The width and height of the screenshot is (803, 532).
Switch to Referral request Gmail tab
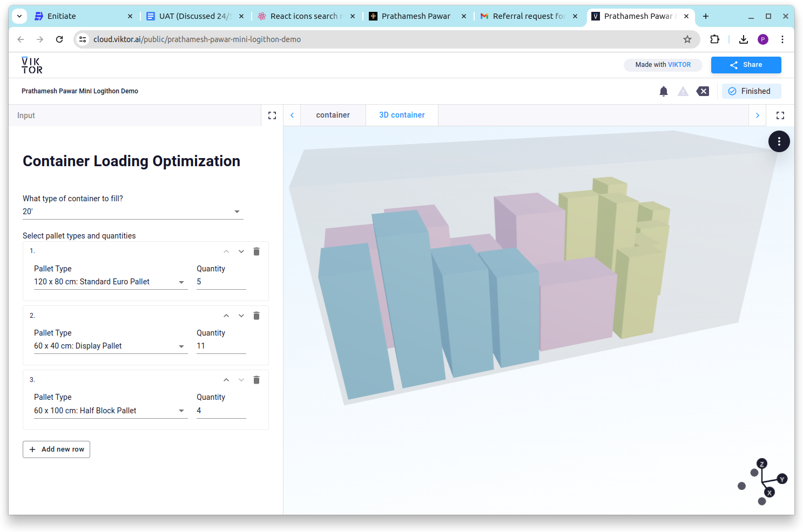(529, 16)
